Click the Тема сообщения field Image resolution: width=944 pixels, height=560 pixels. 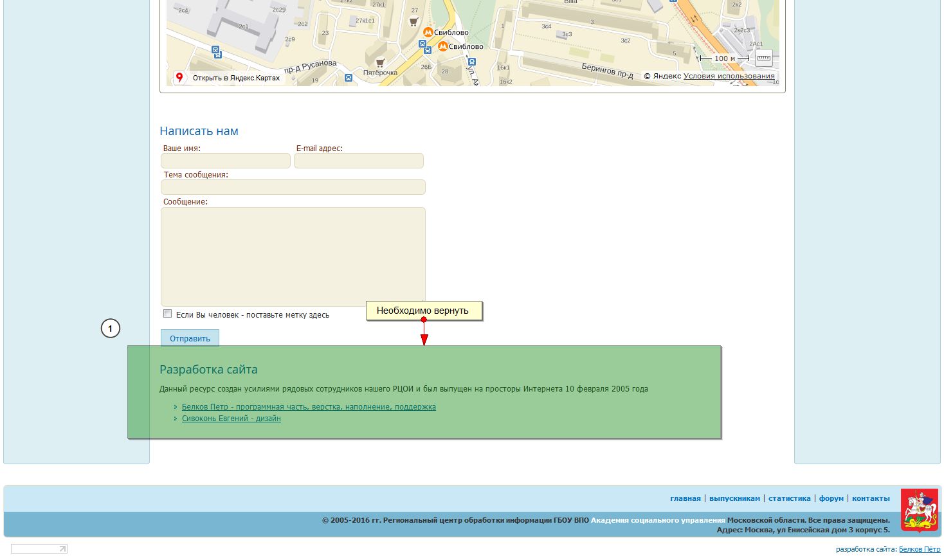click(x=293, y=187)
